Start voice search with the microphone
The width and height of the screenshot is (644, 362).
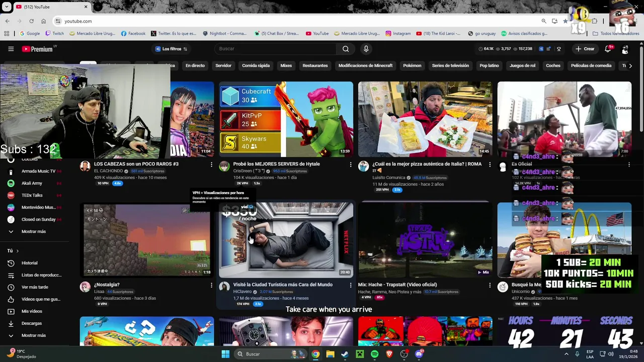[x=366, y=49]
